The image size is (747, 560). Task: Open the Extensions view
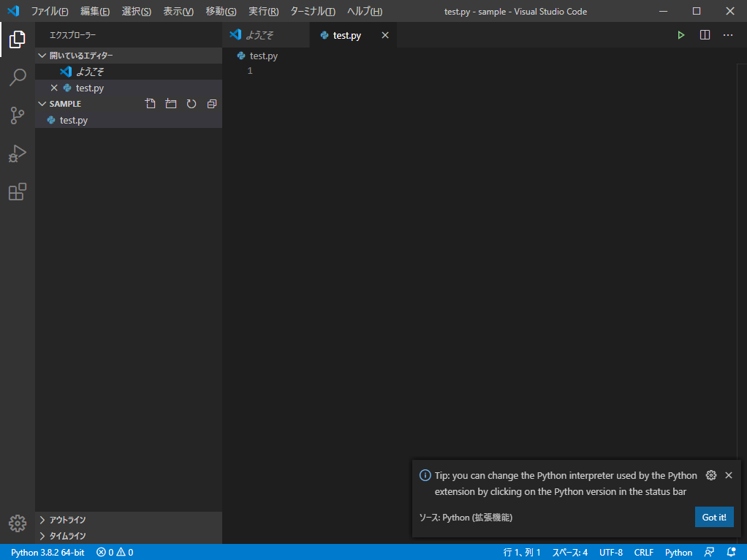click(18, 192)
